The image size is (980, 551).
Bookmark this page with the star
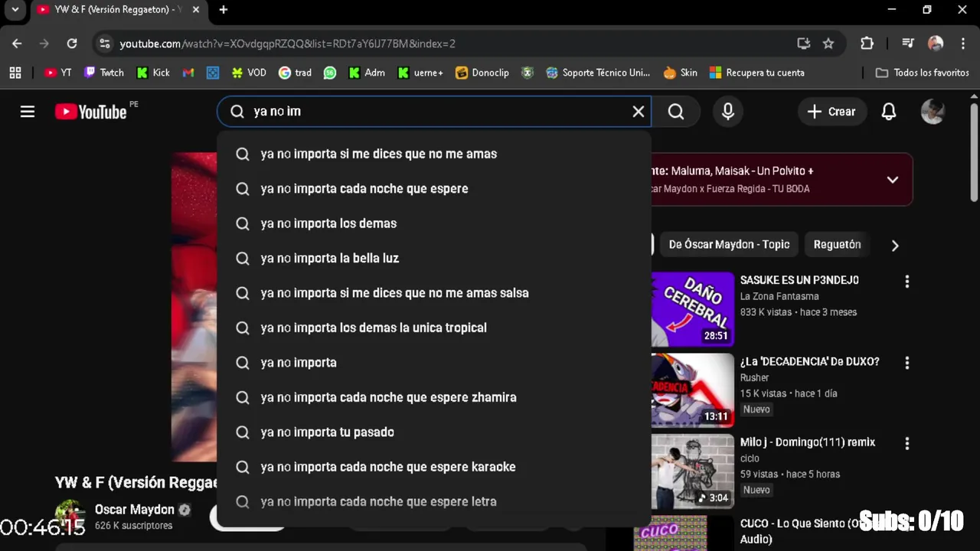tap(828, 44)
